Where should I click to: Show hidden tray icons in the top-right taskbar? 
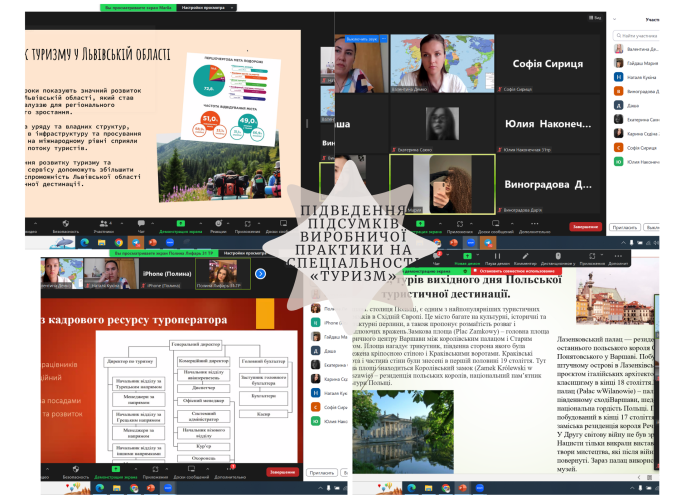623,243
